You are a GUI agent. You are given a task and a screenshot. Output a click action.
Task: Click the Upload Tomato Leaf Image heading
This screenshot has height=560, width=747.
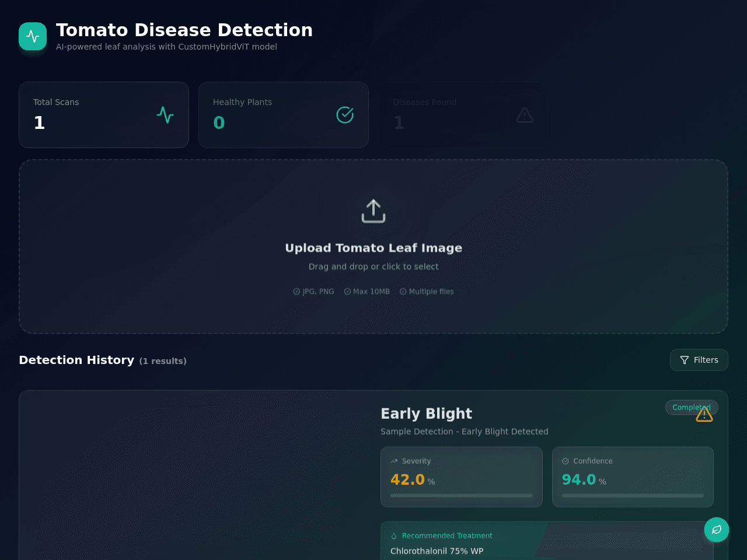tap(373, 248)
